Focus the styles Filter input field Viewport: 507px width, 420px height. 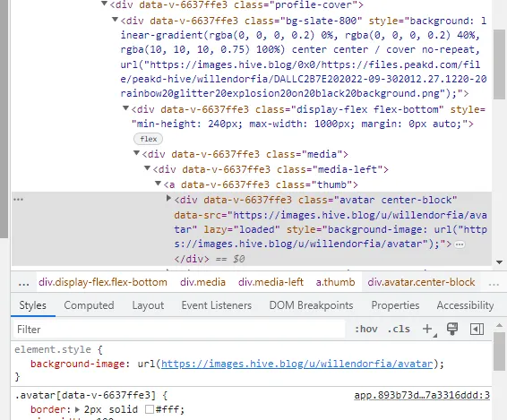pos(179,330)
